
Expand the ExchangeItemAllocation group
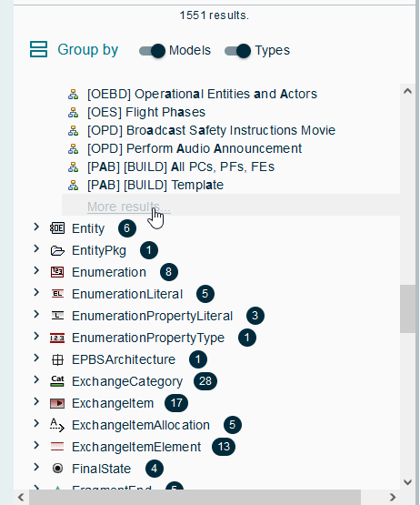[x=36, y=423]
